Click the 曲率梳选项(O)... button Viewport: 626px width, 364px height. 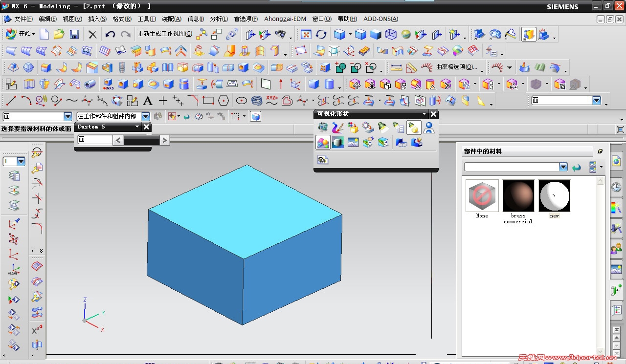point(457,67)
